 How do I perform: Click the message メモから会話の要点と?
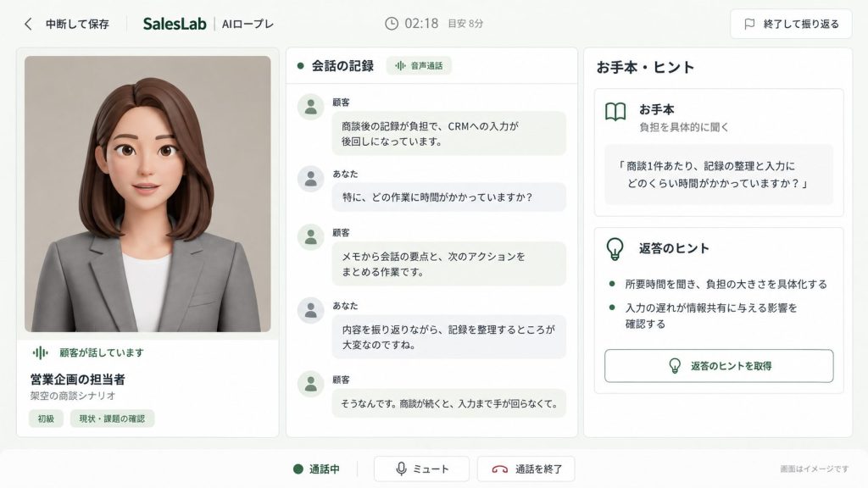click(449, 264)
